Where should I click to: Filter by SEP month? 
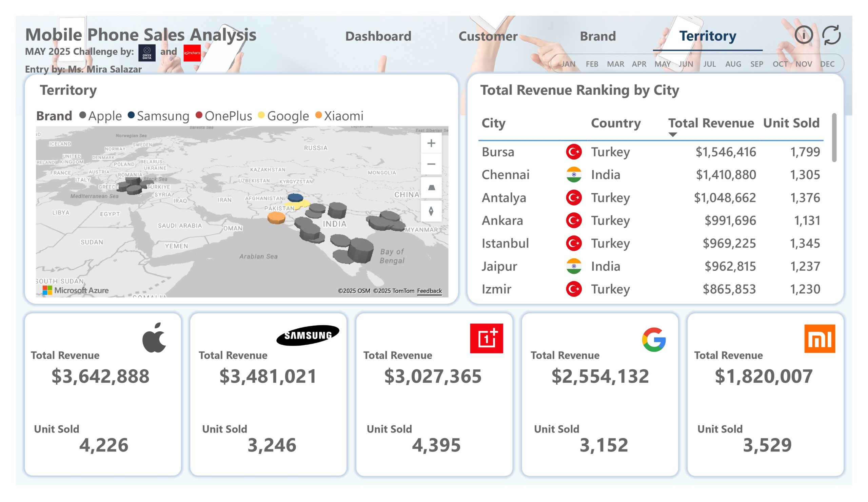coord(757,64)
